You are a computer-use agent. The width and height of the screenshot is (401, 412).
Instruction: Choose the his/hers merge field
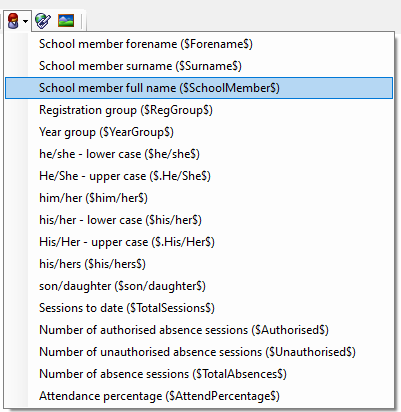(x=199, y=264)
